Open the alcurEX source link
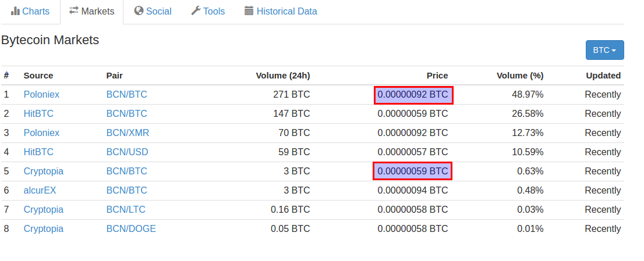This screenshot has height=261, width=644. pos(40,190)
